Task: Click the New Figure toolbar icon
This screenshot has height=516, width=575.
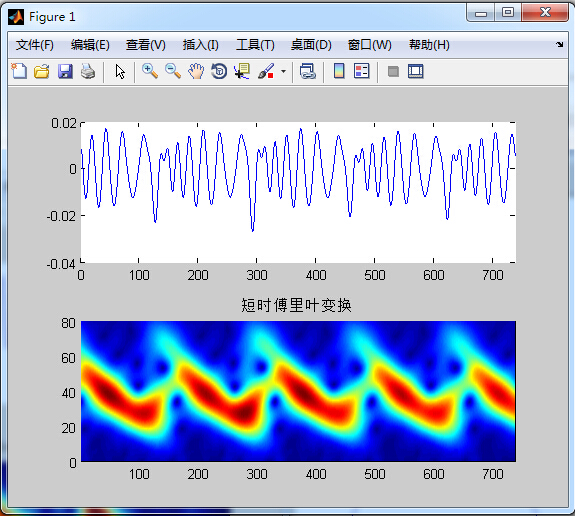Action: 19,71
